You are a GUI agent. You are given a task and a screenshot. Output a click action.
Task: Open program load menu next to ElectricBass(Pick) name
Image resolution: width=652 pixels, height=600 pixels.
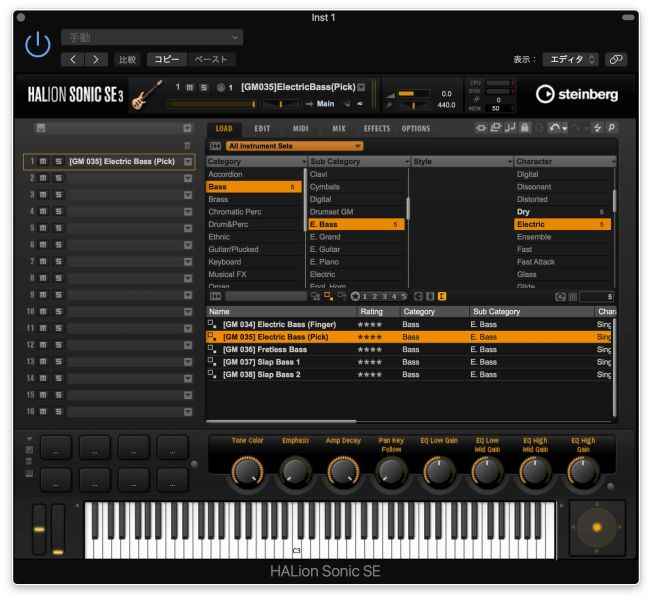(x=361, y=87)
